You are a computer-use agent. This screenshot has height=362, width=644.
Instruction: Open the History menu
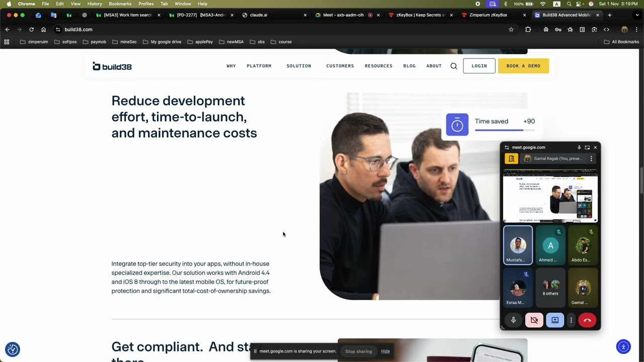(95, 4)
